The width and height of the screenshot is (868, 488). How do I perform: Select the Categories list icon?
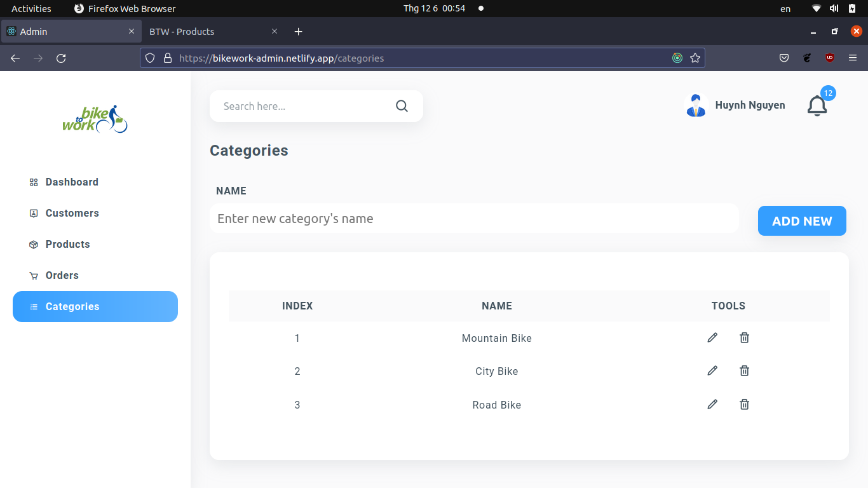(x=33, y=306)
